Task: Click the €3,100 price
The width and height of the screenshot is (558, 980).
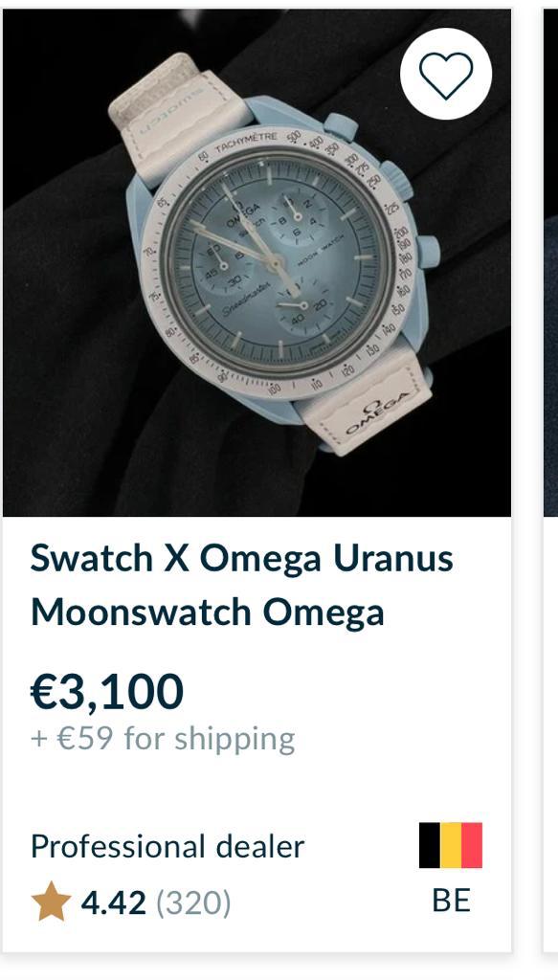Action: click(x=107, y=692)
